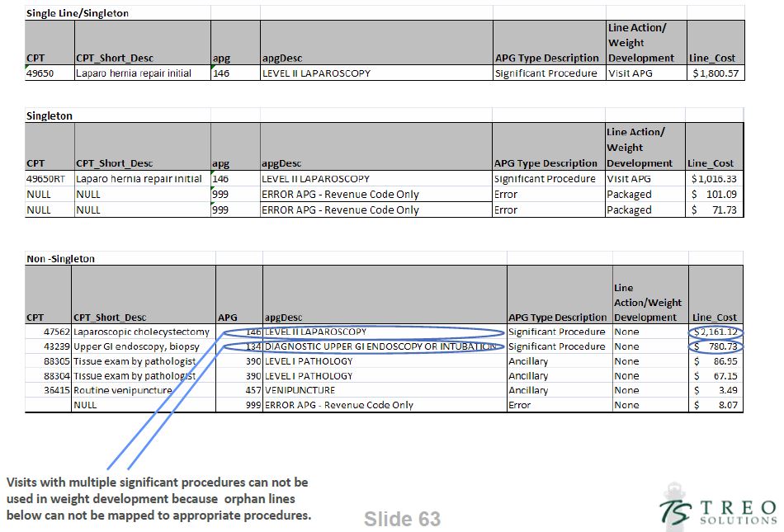Screen dimensions: 784x532
Task: Select the $101.09 packaged cost cell
Action: click(x=716, y=195)
